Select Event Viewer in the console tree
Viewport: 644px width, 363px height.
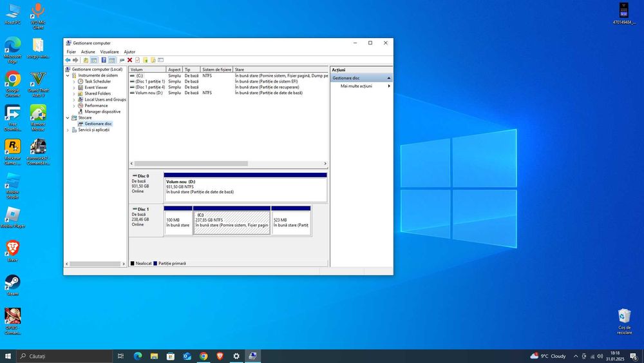point(96,88)
